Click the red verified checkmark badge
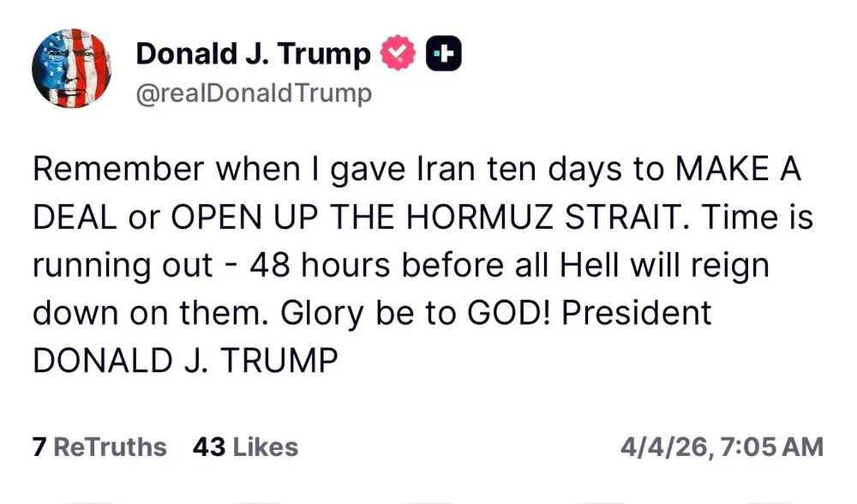857x504 pixels. click(399, 54)
